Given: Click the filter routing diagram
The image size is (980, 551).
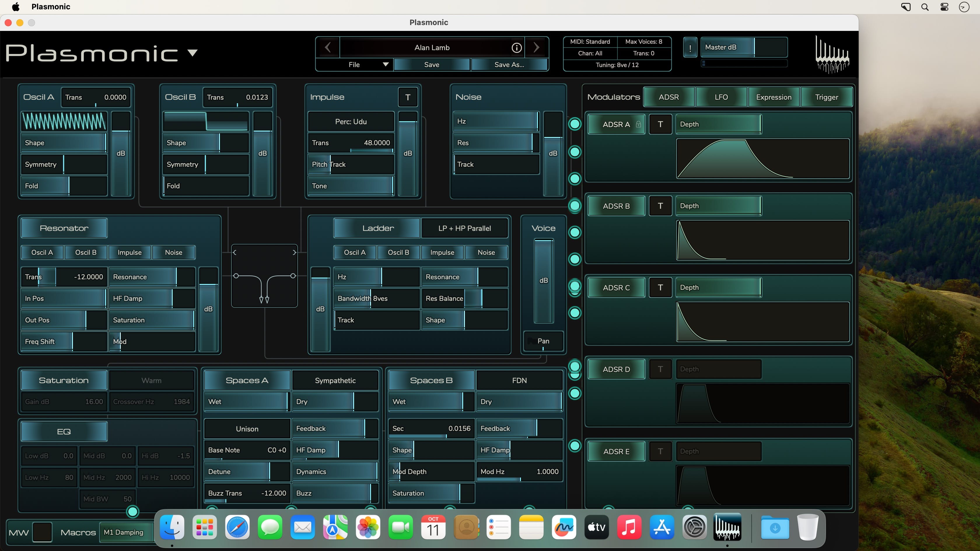Looking at the screenshot, I should (265, 276).
